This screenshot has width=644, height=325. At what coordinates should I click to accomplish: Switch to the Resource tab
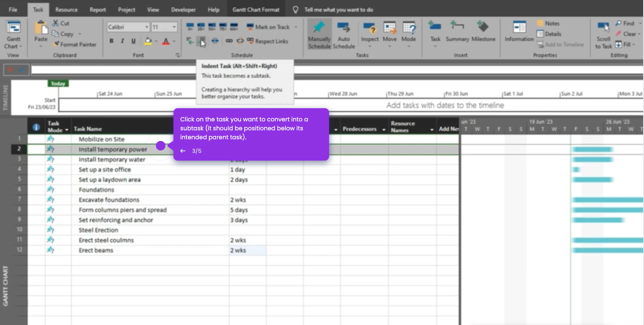pyautogui.click(x=66, y=9)
